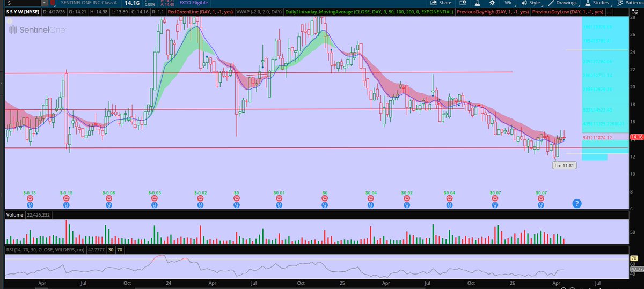The height and width of the screenshot is (289, 644).
Task: Click the Volume study label
Action: pyautogui.click(x=14, y=215)
